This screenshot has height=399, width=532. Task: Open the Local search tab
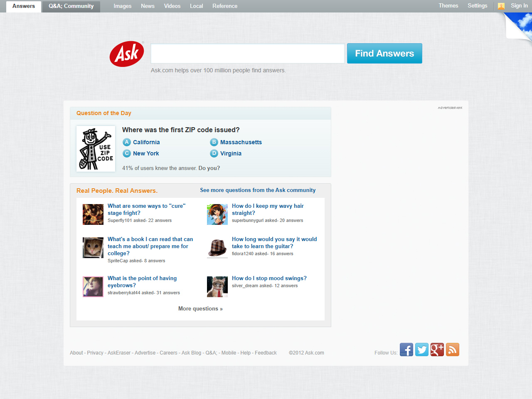coord(197,6)
